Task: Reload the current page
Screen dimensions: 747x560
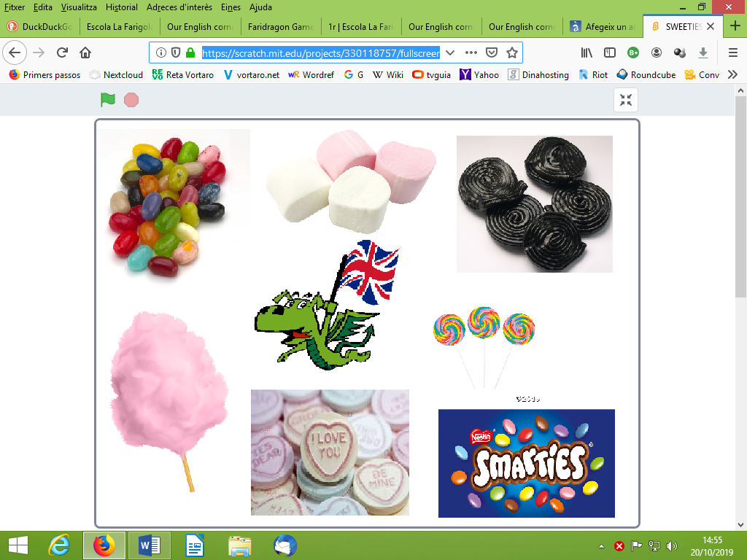Action: pyautogui.click(x=62, y=52)
